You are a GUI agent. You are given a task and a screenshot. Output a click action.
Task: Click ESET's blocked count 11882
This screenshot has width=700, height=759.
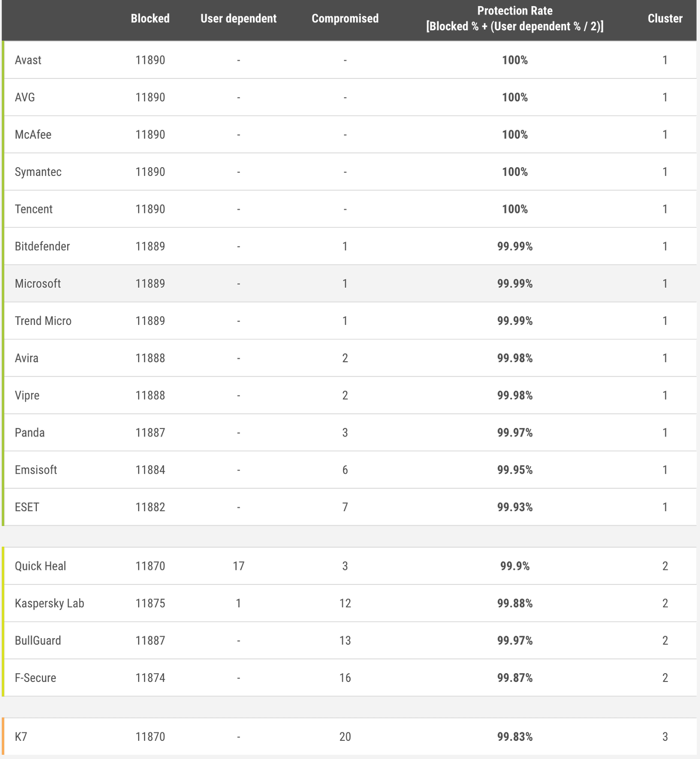click(150, 507)
